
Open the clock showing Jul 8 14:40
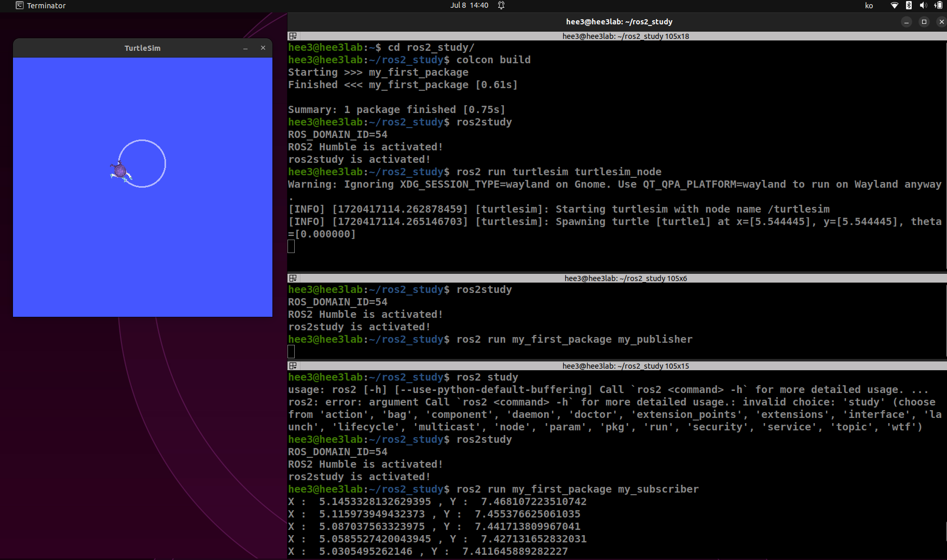(x=469, y=5)
